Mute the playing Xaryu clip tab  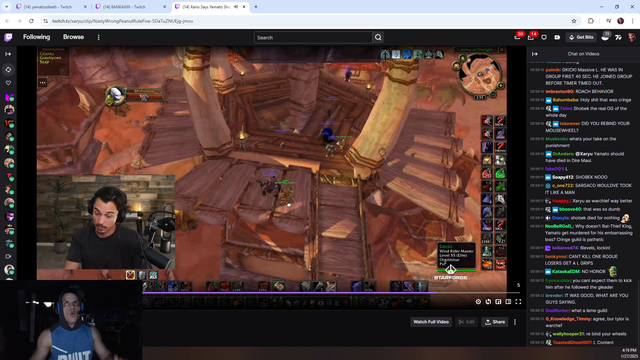236,7
